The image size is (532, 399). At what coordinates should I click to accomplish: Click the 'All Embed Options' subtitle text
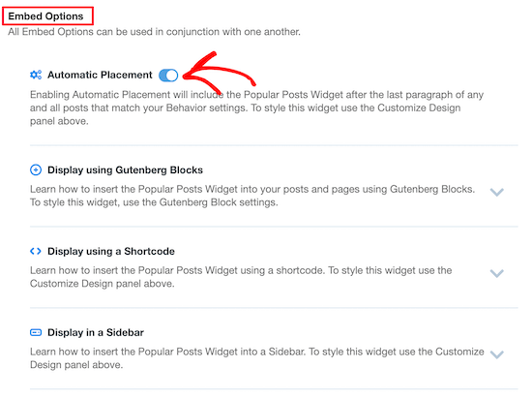154,32
